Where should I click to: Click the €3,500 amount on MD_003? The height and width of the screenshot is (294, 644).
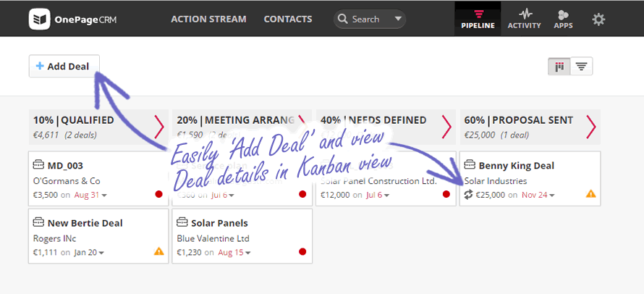click(45, 195)
